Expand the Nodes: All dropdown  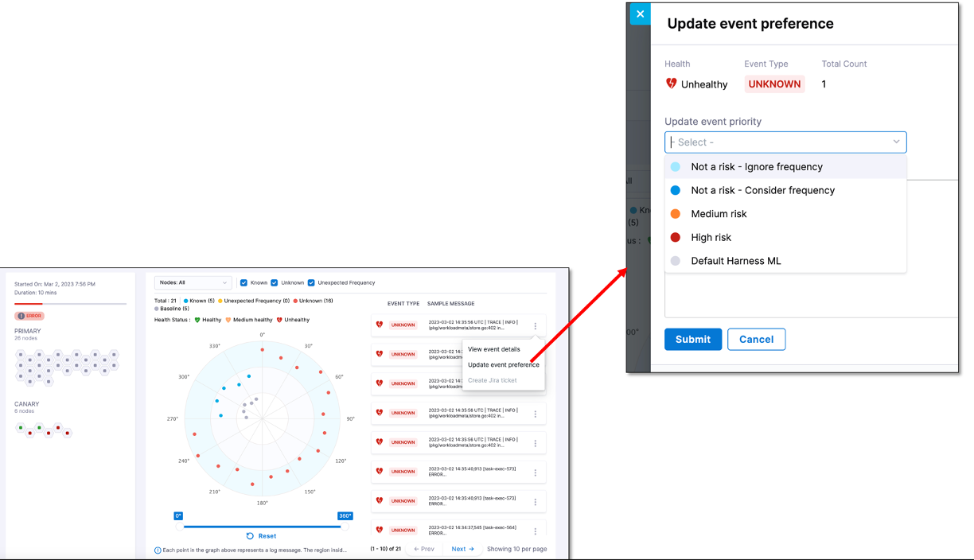click(193, 282)
